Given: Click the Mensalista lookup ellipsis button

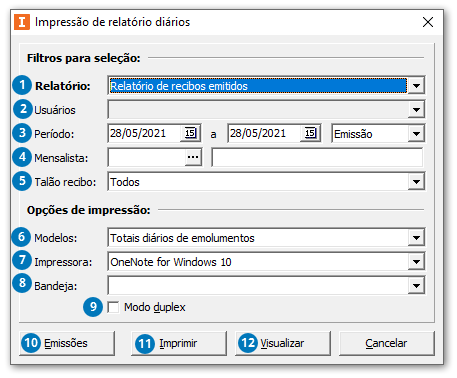Looking at the screenshot, I should 193,157.
